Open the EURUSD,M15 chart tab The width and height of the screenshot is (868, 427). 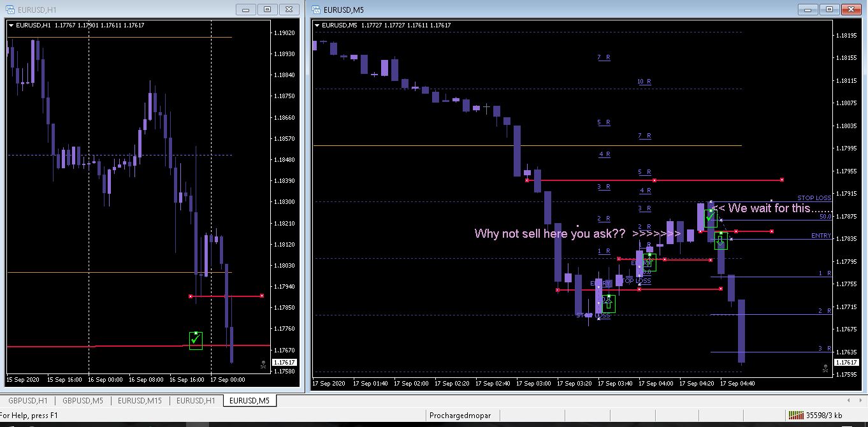[140, 401]
